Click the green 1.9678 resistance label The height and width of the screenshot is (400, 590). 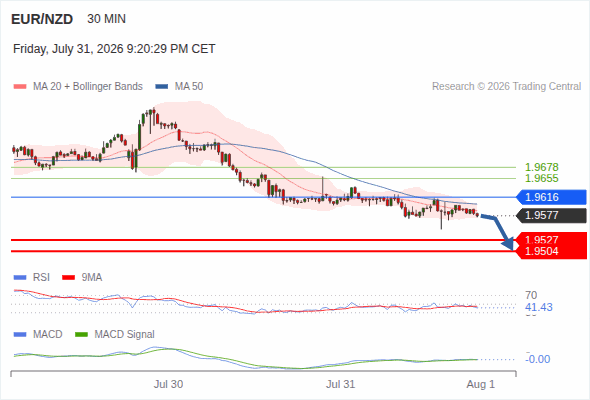541,167
